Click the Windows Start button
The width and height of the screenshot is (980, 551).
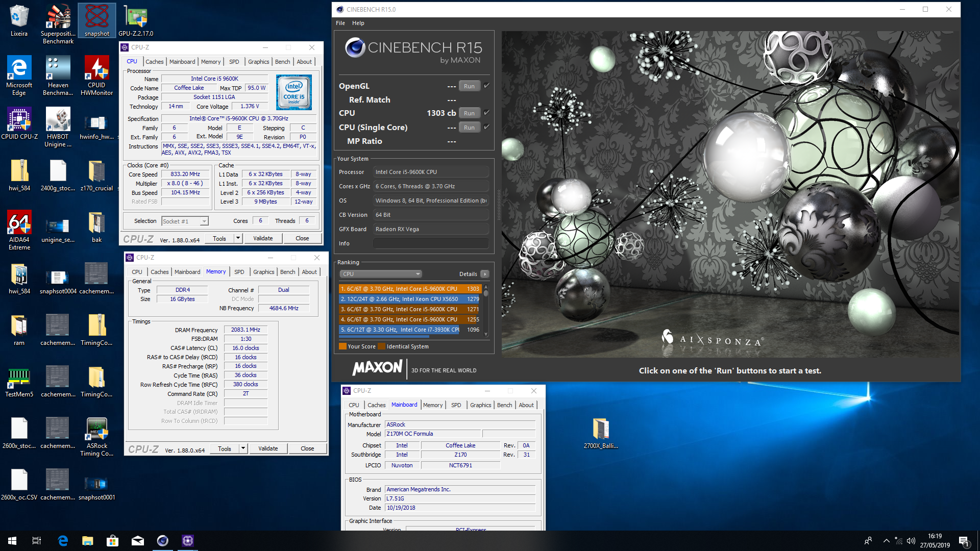pyautogui.click(x=12, y=541)
